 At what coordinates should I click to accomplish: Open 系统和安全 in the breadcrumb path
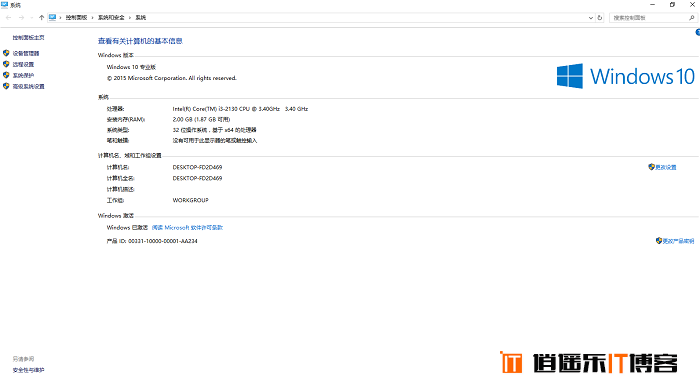pyautogui.click(x=111, y=17)
